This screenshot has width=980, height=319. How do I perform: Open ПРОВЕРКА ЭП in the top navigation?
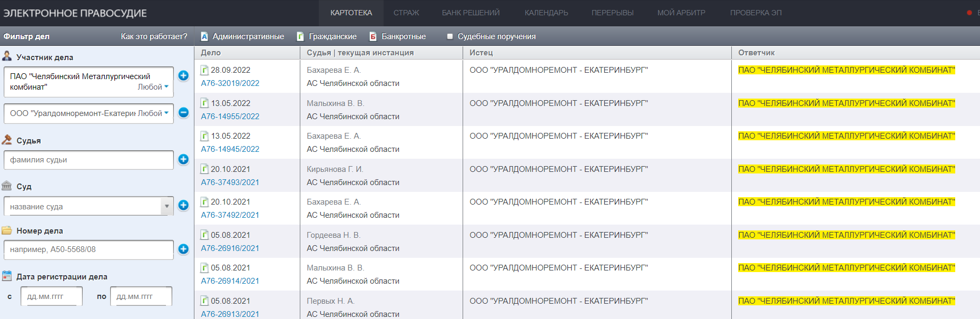tap(756, 13)
